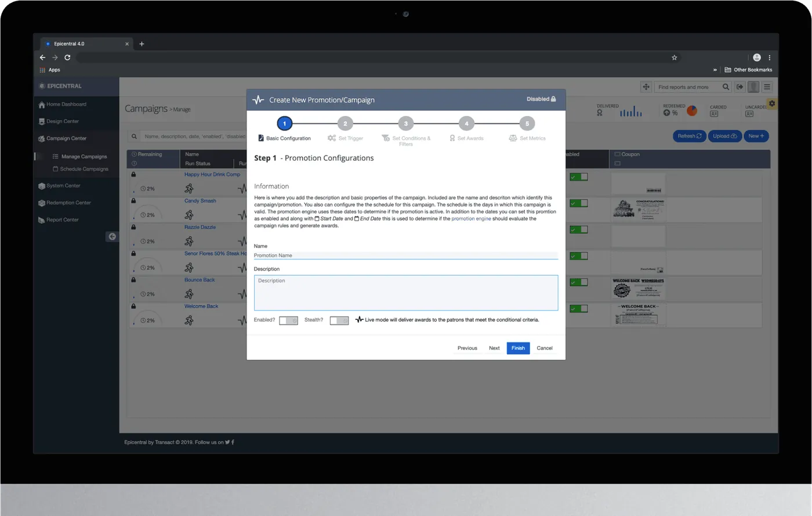Click the Redeemed pie chart
Image resolution: width=812 pixels, height=516 pixels.
[691, 111]
